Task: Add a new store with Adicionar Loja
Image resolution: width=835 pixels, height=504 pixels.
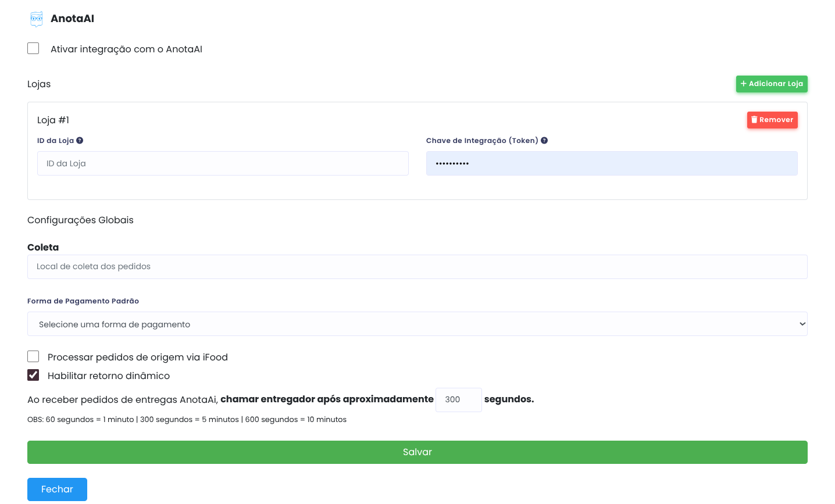Action: (x=772, y=84)
